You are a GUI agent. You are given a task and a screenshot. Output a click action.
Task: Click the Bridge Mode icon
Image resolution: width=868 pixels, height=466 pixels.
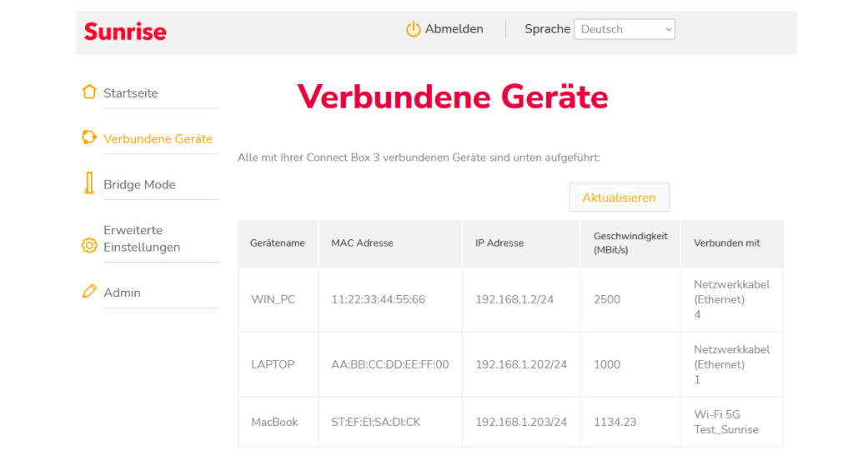pyautogui.click(x=89, y=184)
